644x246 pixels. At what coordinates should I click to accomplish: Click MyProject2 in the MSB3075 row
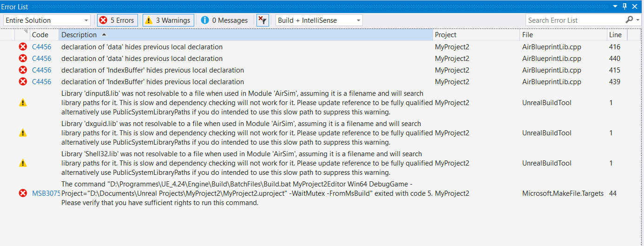click(452, 193)
